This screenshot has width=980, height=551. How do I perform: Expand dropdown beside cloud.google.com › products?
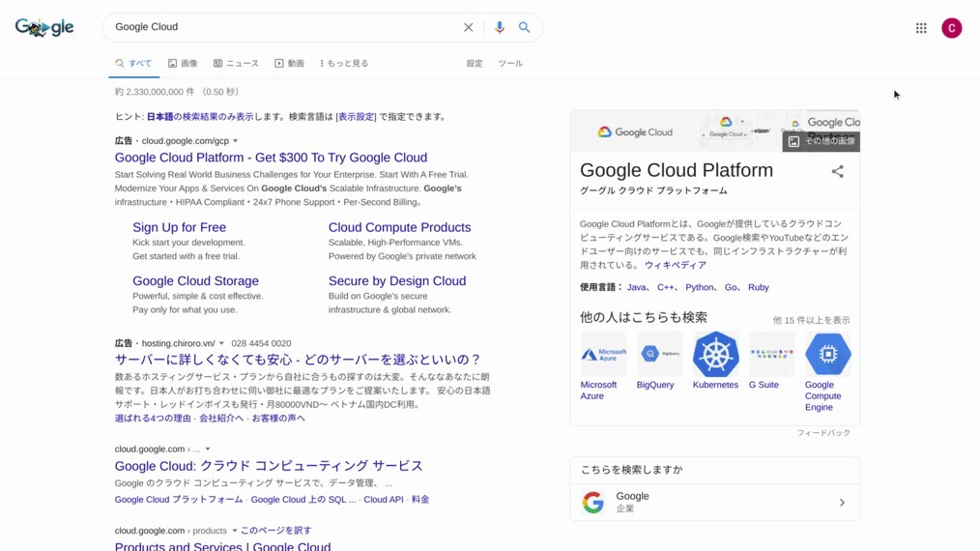(235, 531)
